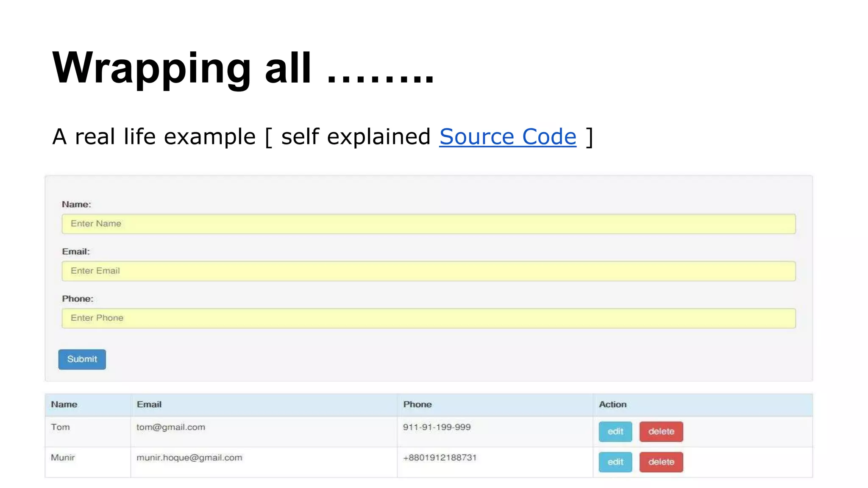Viewport: 868px width, 488px height.
Task: Select the Phone column header
Action: [x=417, y=405]
